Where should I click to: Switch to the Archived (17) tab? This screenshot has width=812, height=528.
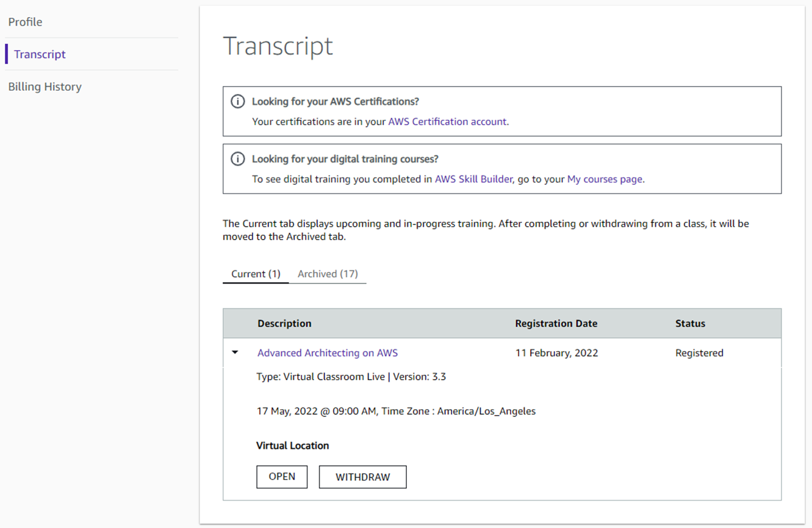coord(328,274)
